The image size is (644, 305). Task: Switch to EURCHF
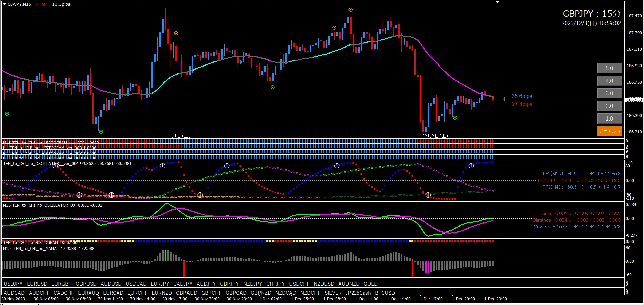[x=138, y=293]
